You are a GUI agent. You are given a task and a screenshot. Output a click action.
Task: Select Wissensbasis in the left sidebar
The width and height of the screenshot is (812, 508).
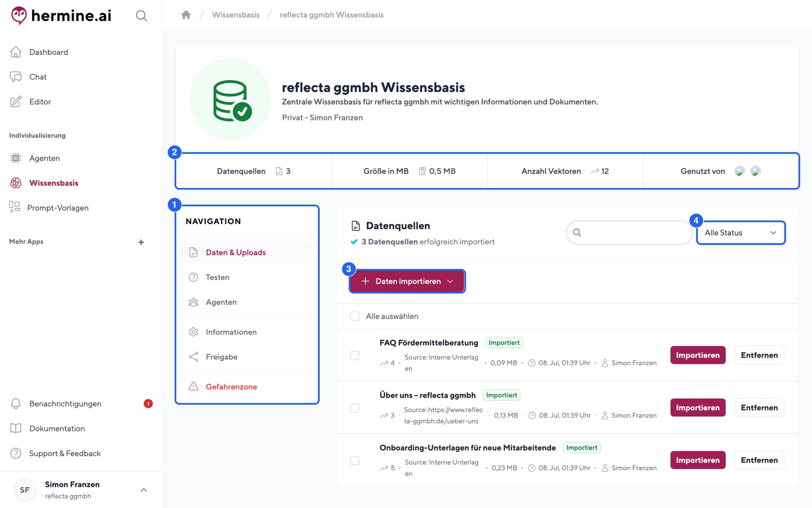[54, 183]
